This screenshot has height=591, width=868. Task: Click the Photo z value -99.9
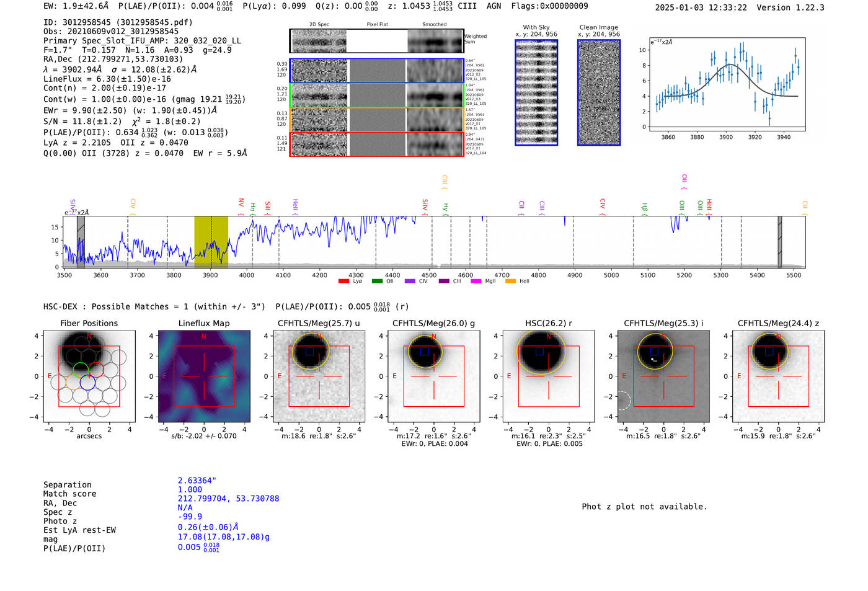[x=190, y=517]
